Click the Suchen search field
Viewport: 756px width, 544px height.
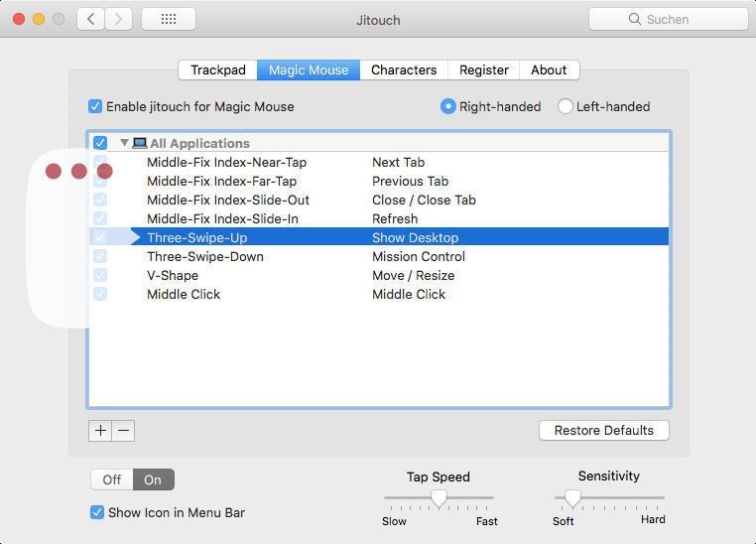[669, 19]
